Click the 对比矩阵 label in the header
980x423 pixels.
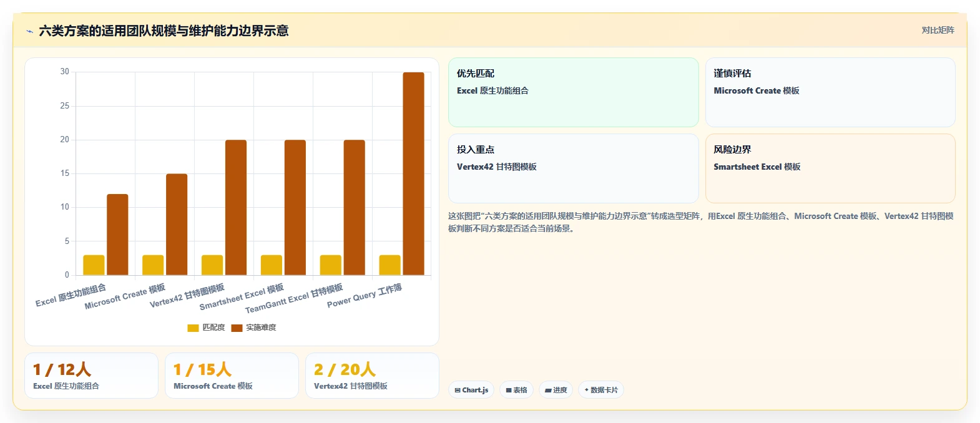[x=938, y=30]
